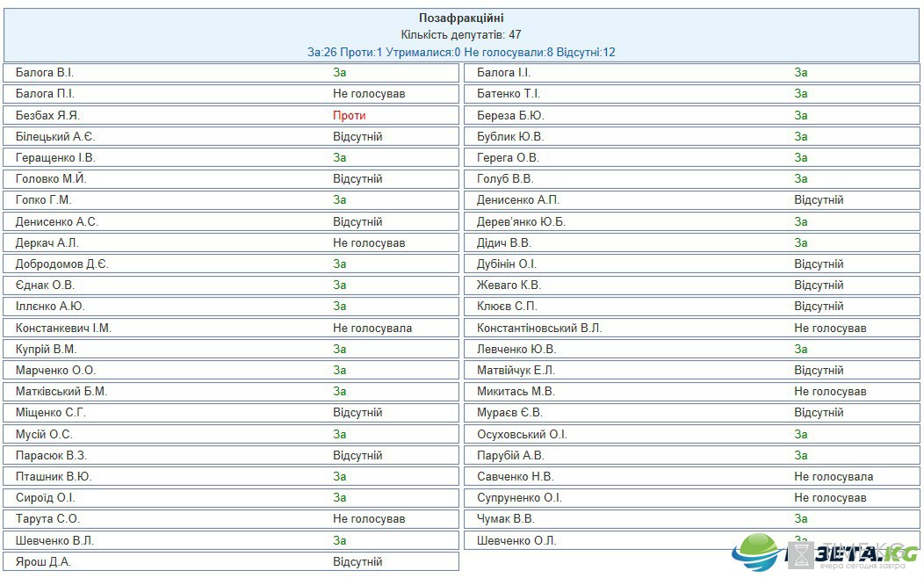Click the name "Мусій О.С."
Viewport: 924px width, 578px height.
point(44,436)
